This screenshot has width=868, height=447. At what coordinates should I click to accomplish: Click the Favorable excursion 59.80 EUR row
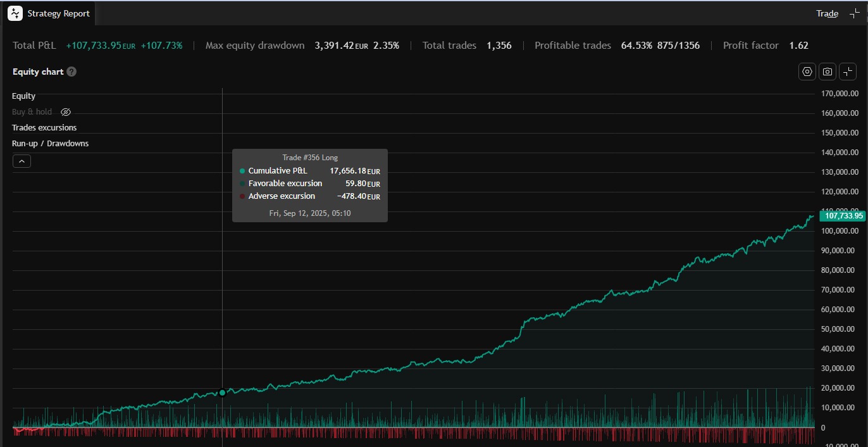pyautogui.click(x=310, y=184)
